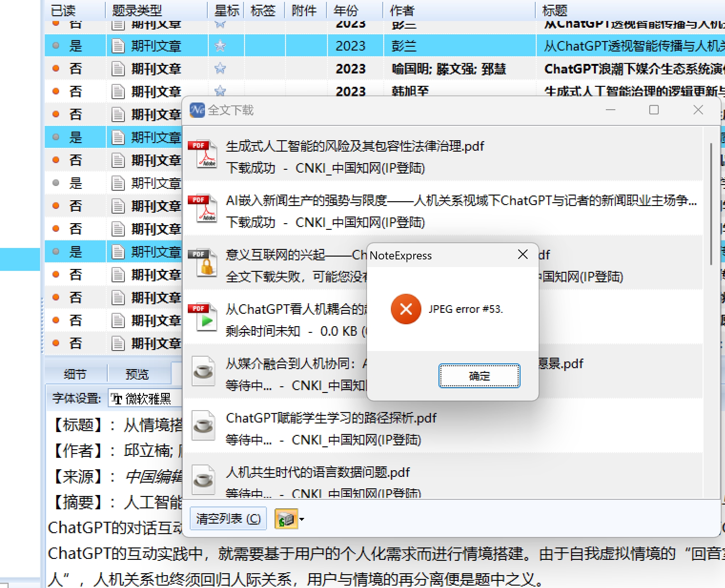
Task: Click author cell 喻国明; 滕文强; 郅慧
Action: tap(449, 69)
